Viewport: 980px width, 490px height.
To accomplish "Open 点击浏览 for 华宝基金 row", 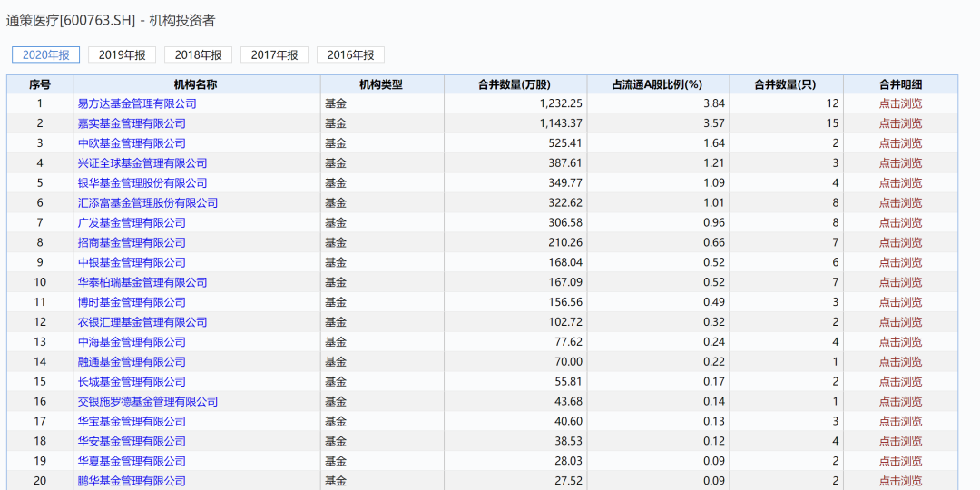I will tap(901, 422).
